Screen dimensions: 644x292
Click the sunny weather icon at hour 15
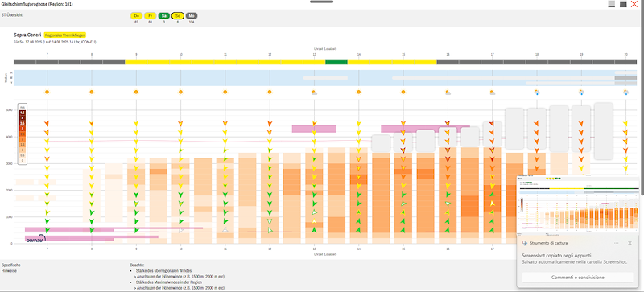[x=403, y=92]
